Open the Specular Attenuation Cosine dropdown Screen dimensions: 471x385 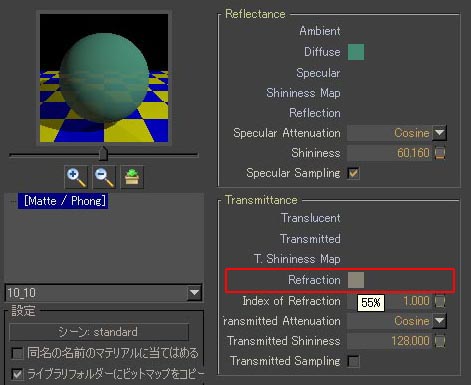(x=440, y=133)
